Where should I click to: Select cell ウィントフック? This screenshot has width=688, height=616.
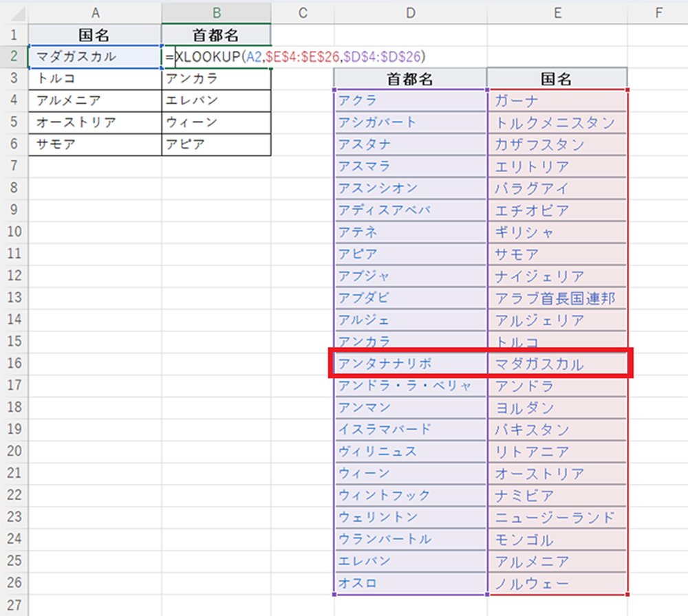pyautogui.click(x=411, y=495)
